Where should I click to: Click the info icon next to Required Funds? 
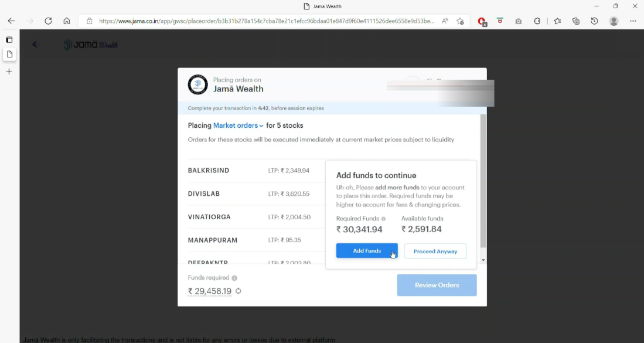point(383,219)
